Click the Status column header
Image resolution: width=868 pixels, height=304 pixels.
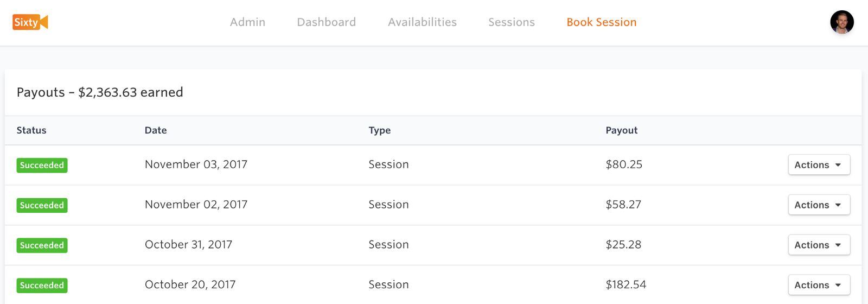[31, 130]
